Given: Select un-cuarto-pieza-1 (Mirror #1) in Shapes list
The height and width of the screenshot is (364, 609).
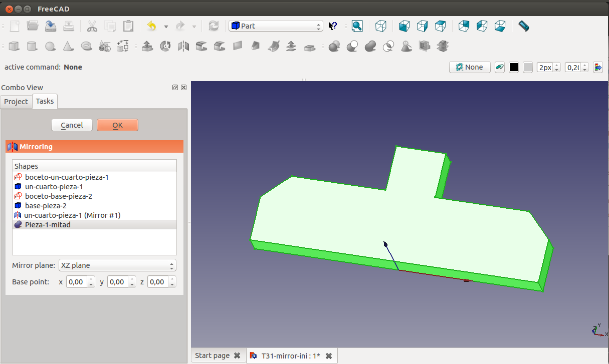Looking at the screenshot, I should pyautogui.click(x=73, y=215).
